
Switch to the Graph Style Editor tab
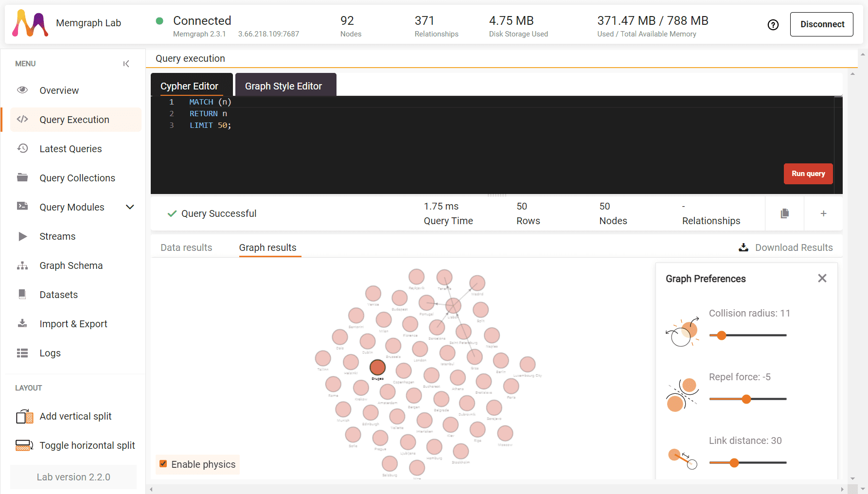(283, 86)
